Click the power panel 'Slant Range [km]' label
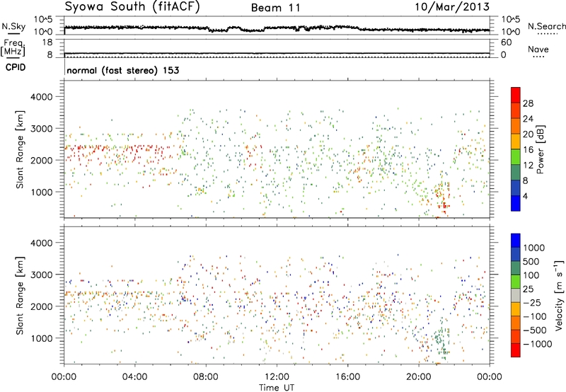Image resolution: width=566 pixels, height=392 pixels. 21,149
